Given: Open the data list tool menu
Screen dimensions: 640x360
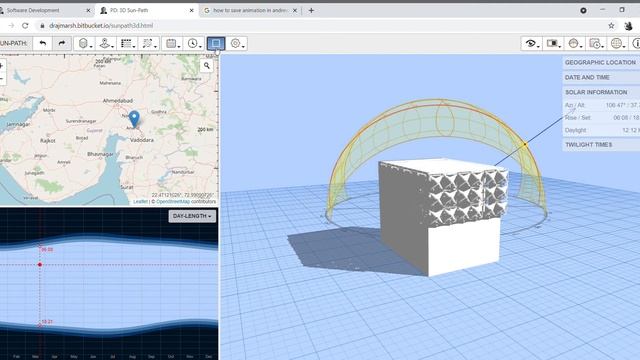Looking at the screenshot, I should 128,43.
